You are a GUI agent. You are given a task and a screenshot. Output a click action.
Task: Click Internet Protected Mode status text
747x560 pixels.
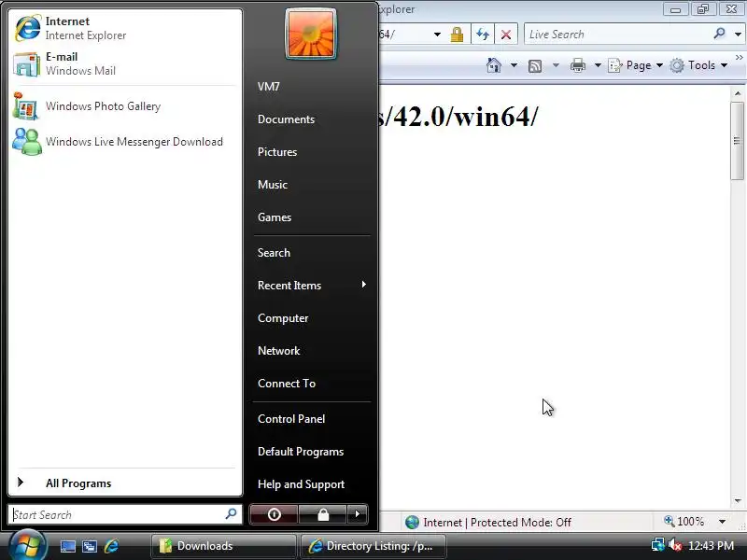click(x=497, y=523)
